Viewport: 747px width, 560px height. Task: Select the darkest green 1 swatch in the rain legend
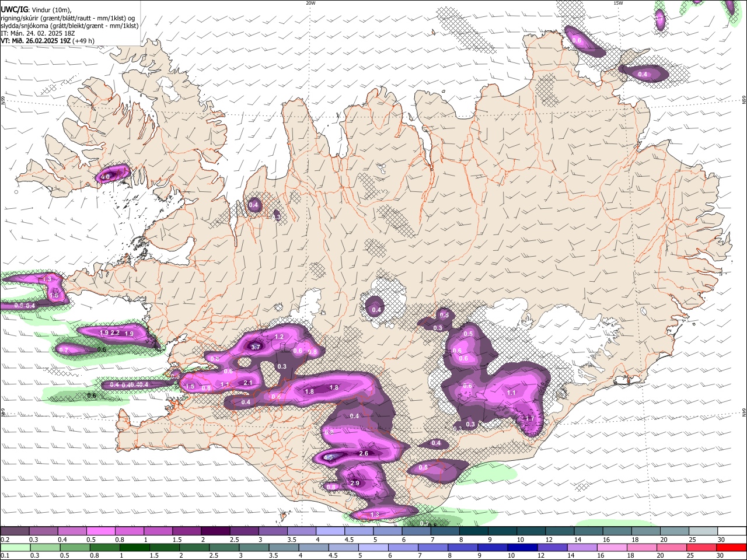134,547
